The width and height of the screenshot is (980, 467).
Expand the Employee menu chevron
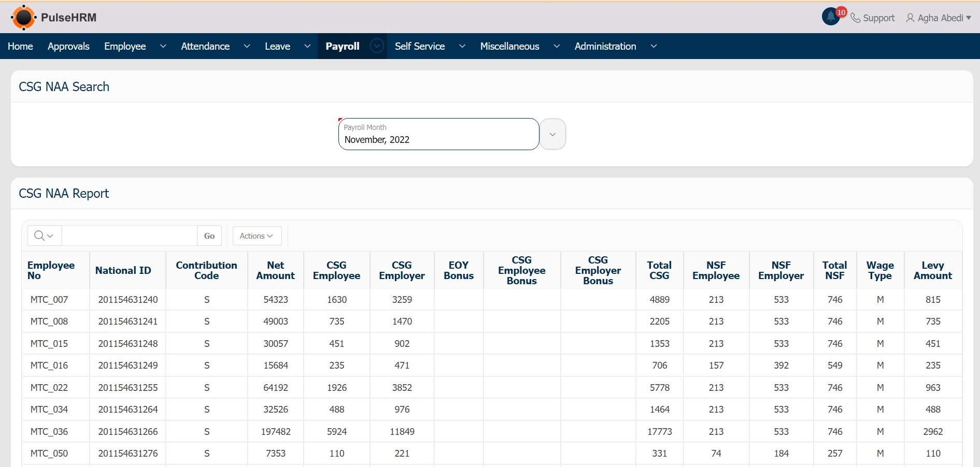pyautogui.click(x=163, y=46)
